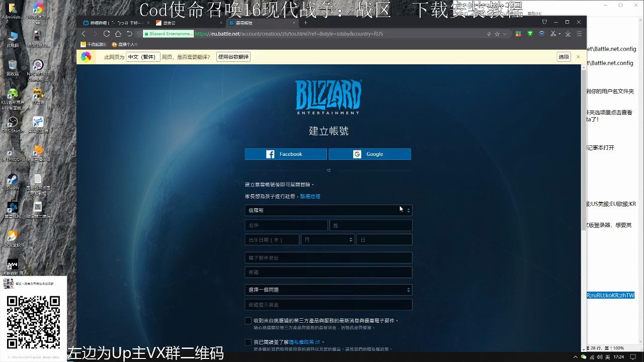Screen dimensions: 644x362
Task: Click the clock showing 17:24 in taskbar
Action: point(619,357)
